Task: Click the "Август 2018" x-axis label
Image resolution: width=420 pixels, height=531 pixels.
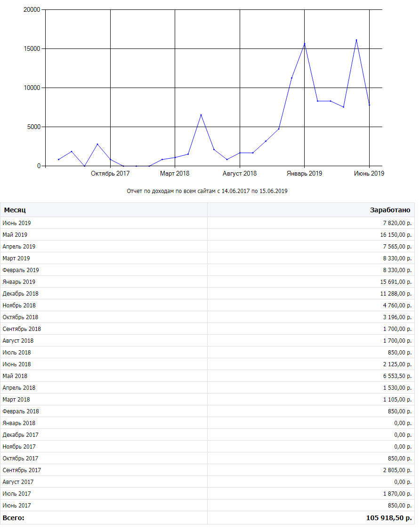Action: click(240, 173)
